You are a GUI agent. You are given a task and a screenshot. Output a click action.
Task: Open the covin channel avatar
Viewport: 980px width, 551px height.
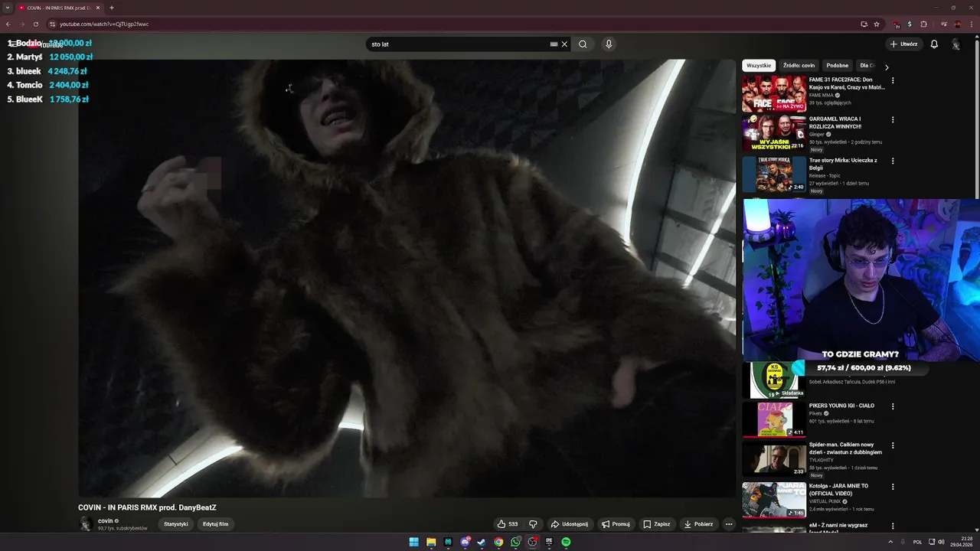point(86,524)
